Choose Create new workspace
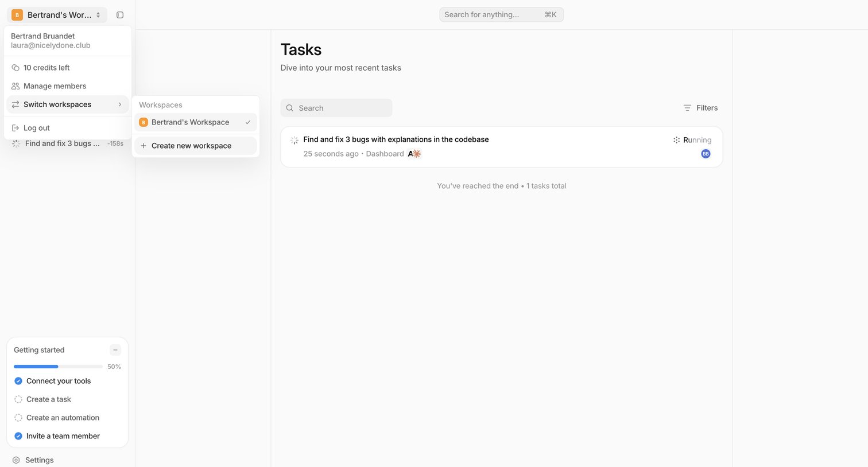The width and height of the screenshot is (868, 467). [x=196, y=146]
